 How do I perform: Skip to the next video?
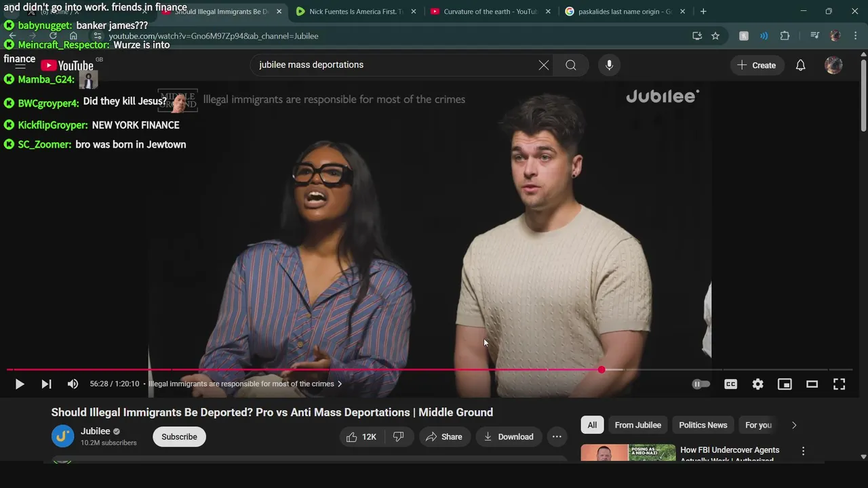tap(46, 384)
